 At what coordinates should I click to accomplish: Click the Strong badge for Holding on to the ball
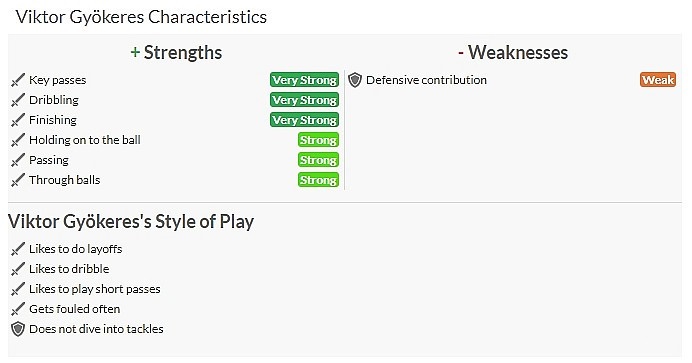(318, 140)
